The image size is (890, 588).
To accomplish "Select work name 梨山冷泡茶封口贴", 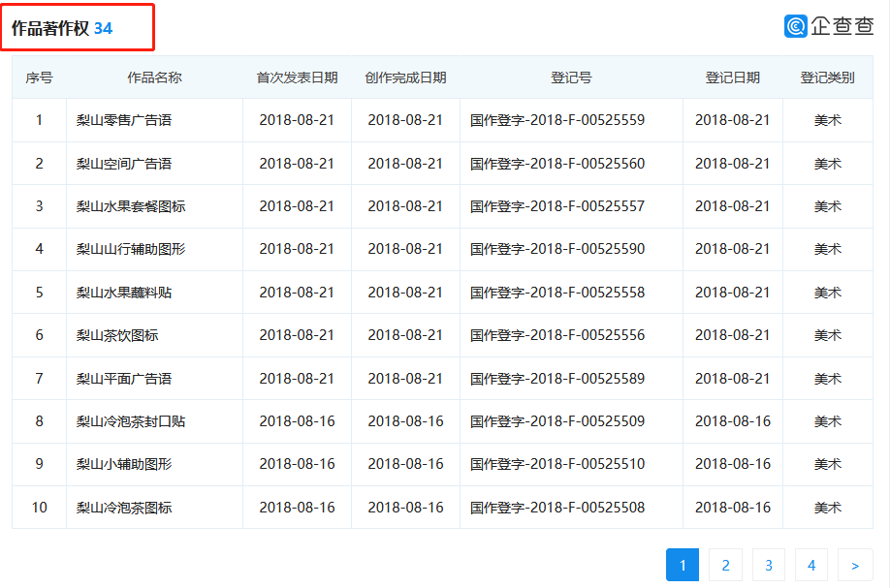I will (x=131, y=421).
